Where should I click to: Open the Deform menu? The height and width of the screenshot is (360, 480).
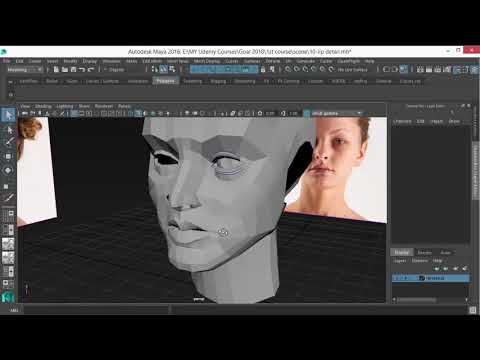(x=273, y=61)
